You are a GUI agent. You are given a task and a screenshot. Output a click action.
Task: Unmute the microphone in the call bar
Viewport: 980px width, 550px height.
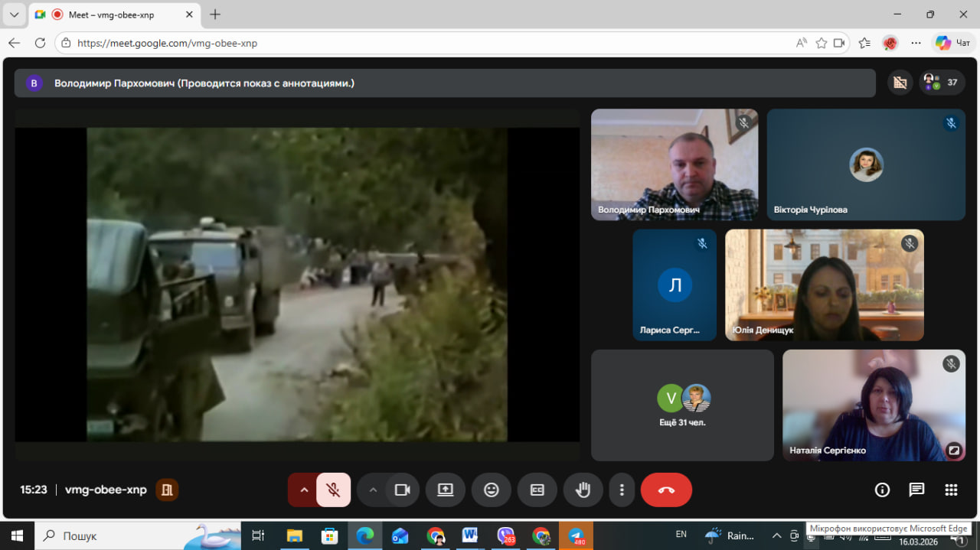pyautogui.click(x=333, y=490)
